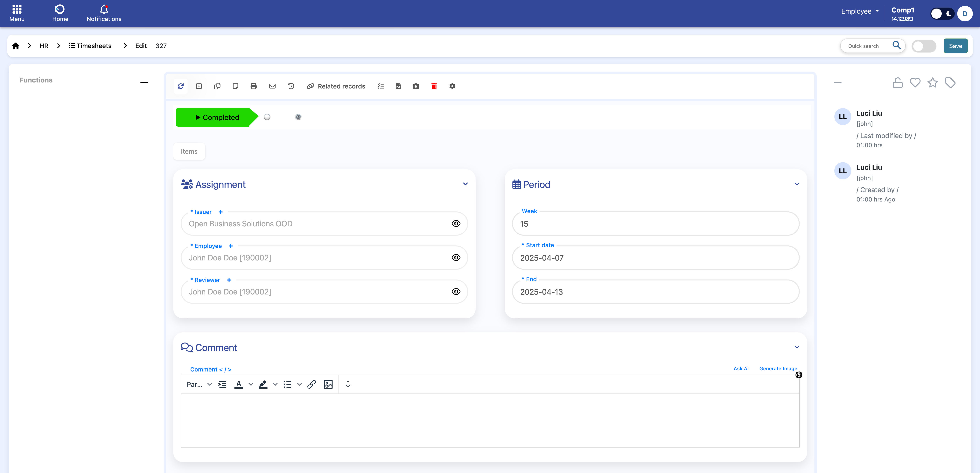Click Timesheets in breadcrumb
The height and width of the screenshot is (473, 980).
[90, 46]
